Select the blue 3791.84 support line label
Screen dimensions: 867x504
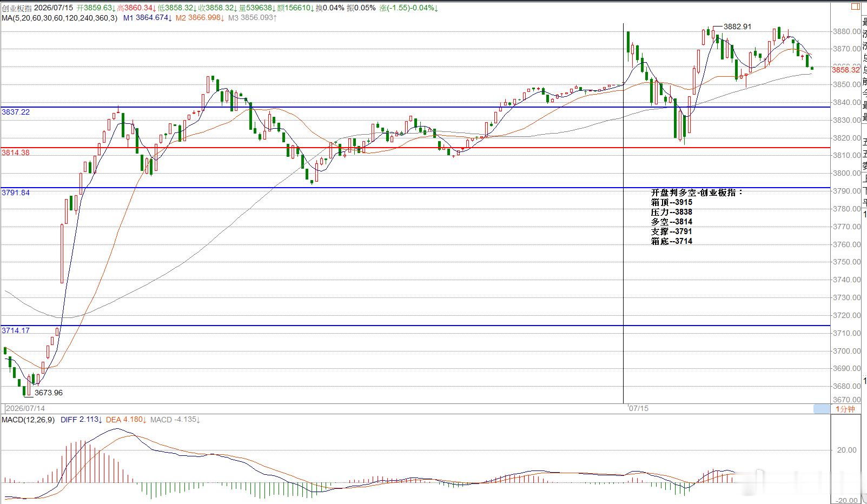pos(16,193)
